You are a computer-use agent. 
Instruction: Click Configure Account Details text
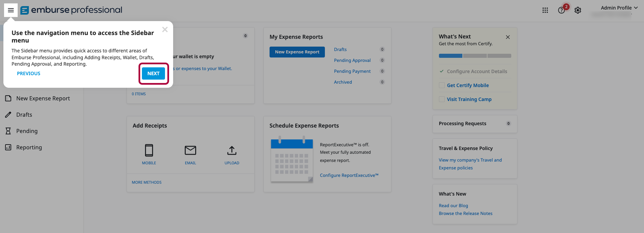[x=477, y=71]
